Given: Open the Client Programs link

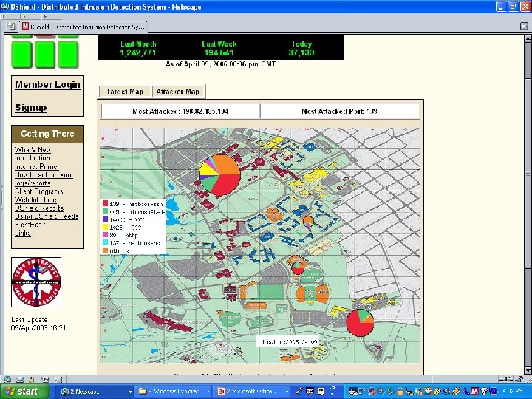Looking at the screenshot, I should tap(38, 191).
